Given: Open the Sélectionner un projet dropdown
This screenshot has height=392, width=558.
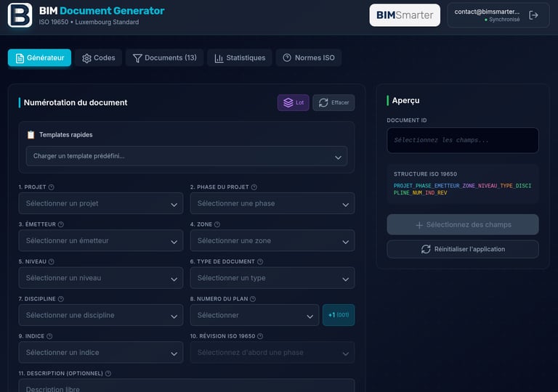Looking at the screenshot, I should pyautogui.click(x=101, y=203).
